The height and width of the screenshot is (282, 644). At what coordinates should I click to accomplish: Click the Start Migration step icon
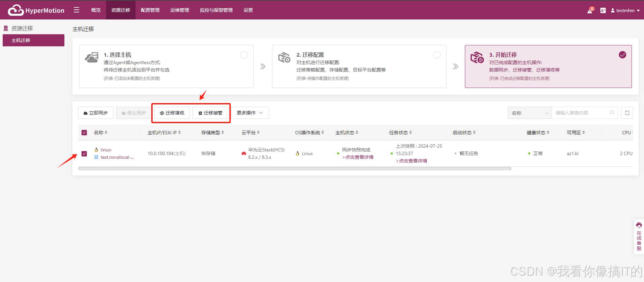[477, 58]
